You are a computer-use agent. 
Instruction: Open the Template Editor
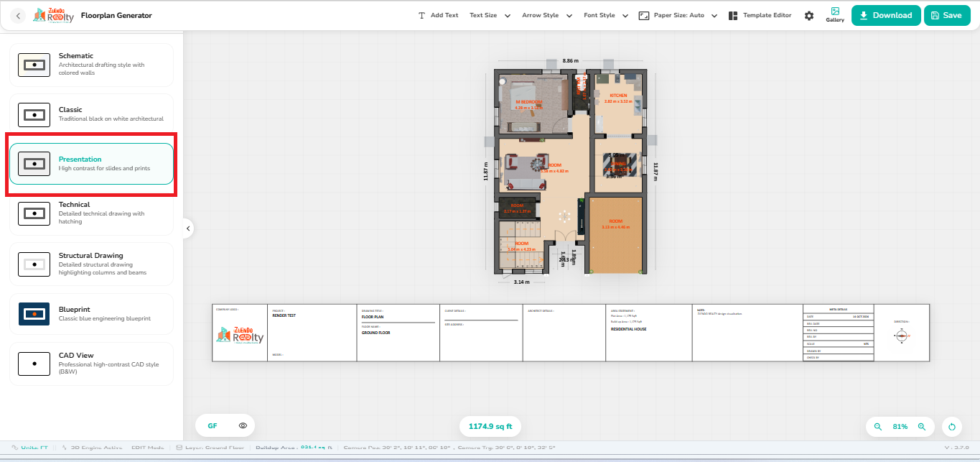[760, 15]
